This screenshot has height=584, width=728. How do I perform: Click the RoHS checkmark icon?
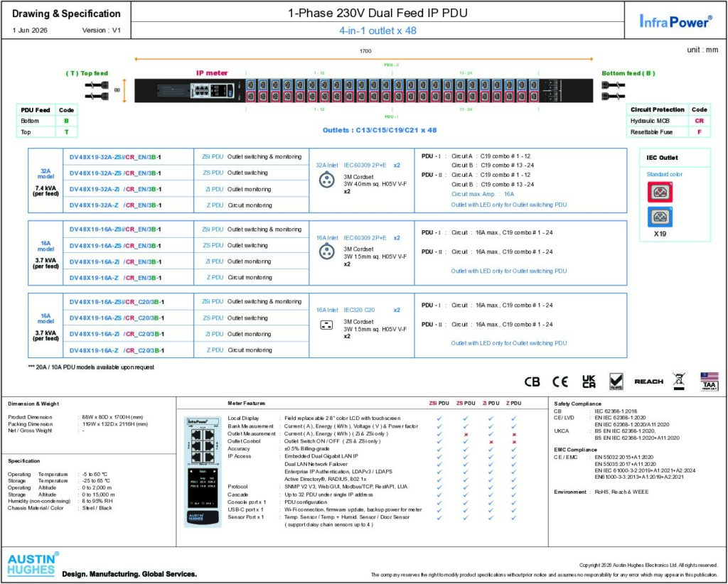click(x=616, y=382)
